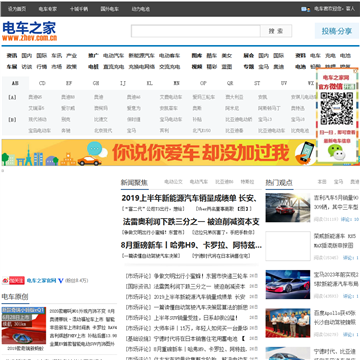Viewport: 360px width, 360px height.
Task: Select the CD brand letter tab
Action: click(x=42, y=83)
